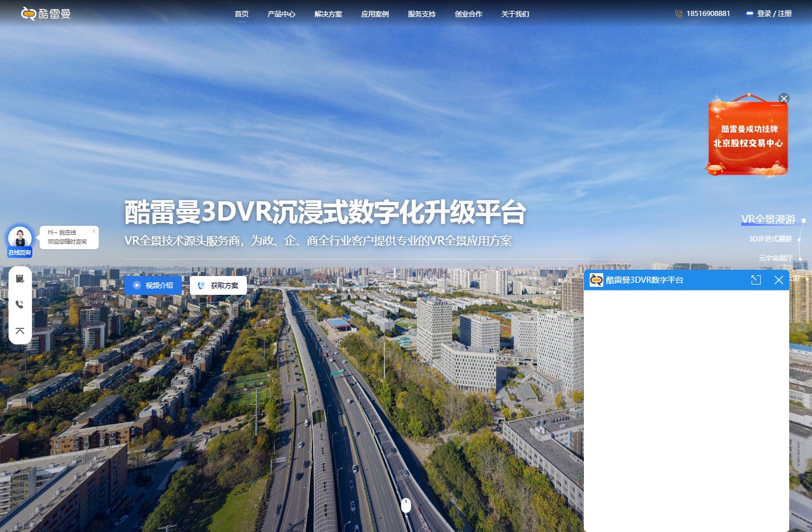The width and height of the screenshot is (812, 532).
Task: Close the red 酷雷曼成功挂牌 banner
Action: [x=784, y=99]
